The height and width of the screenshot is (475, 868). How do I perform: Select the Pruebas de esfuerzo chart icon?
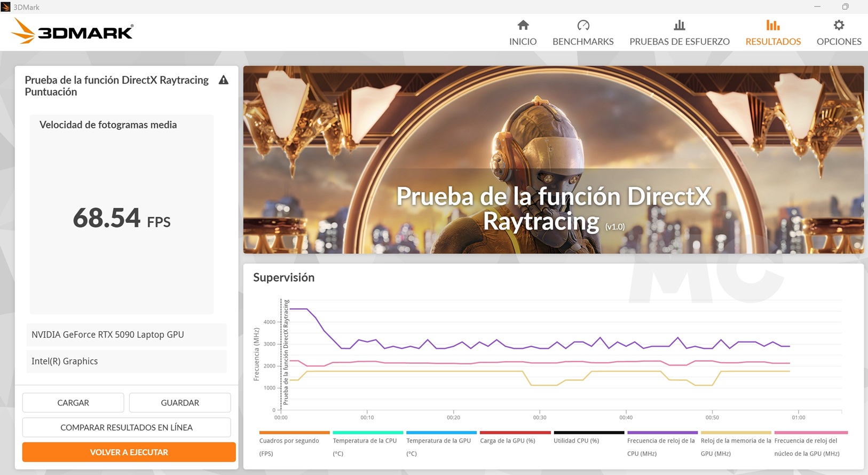tap(680, 25)
